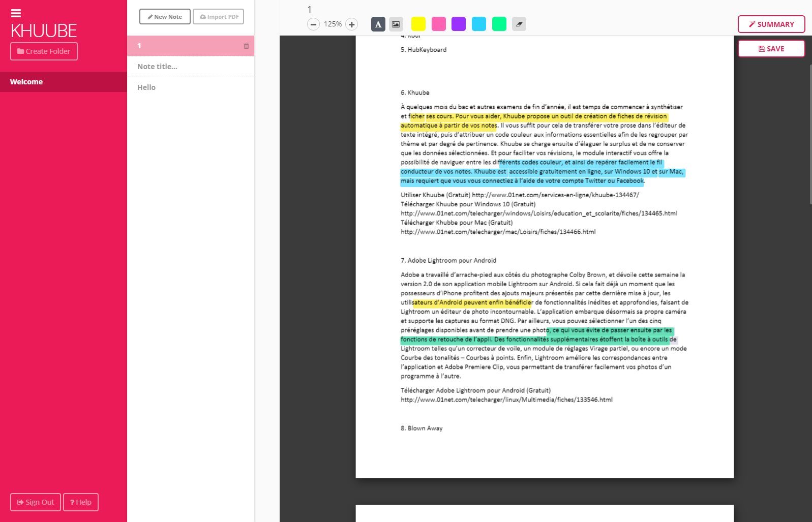
Task: Select the eraser tool
Action: pos(519,24)
